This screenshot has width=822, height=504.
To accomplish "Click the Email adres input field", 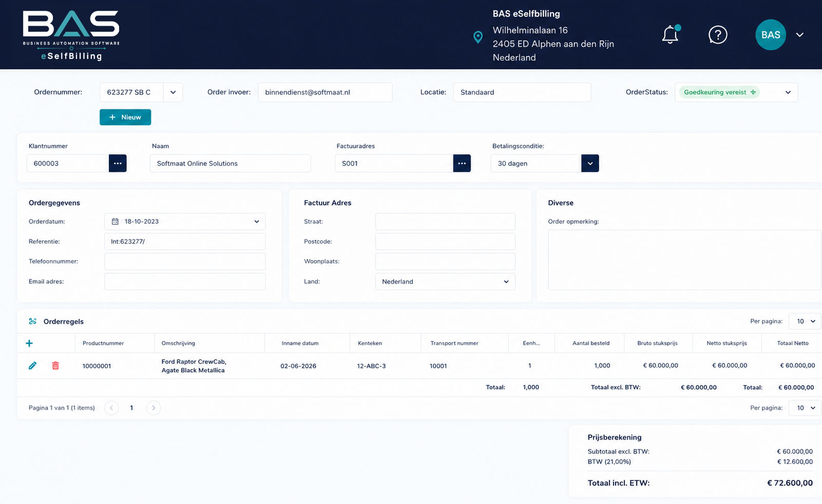I will [x=185, y=281].
